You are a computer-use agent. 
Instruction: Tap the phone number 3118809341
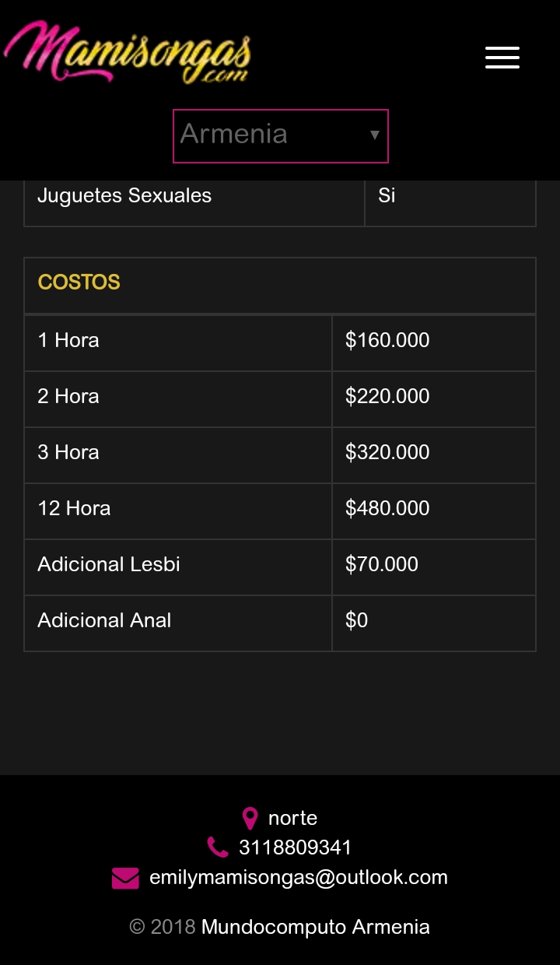[296, 847]
